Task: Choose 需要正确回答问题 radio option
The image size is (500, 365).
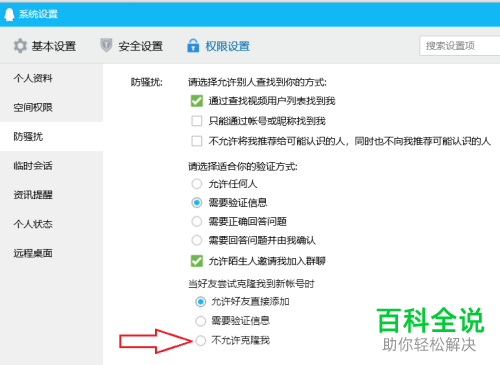Action: click(197, 221)
